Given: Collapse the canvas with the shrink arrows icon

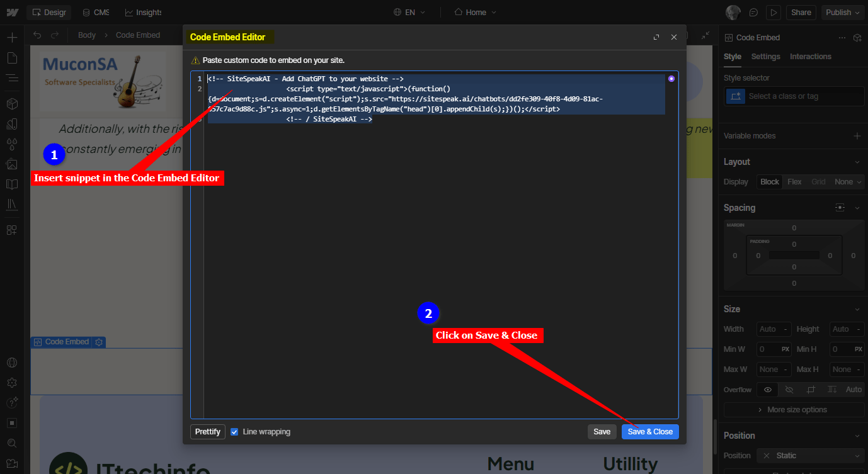Looking at the screenshot, I should tap(705, 35).
